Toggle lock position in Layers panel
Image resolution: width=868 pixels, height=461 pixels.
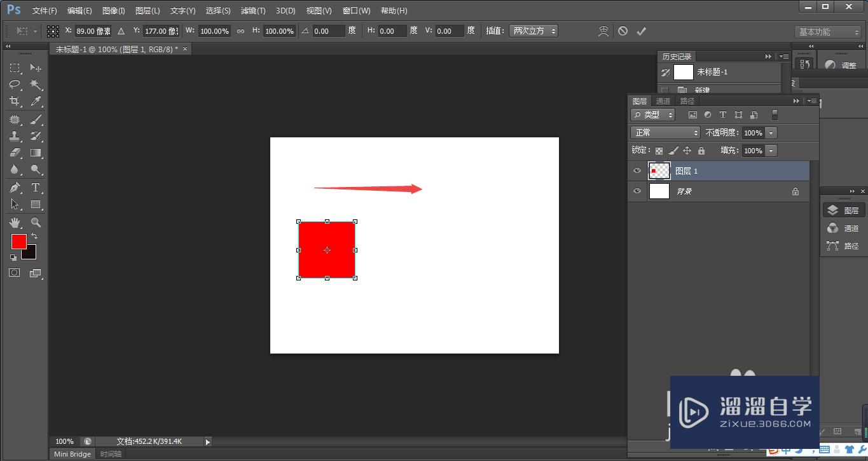[687, 151]
